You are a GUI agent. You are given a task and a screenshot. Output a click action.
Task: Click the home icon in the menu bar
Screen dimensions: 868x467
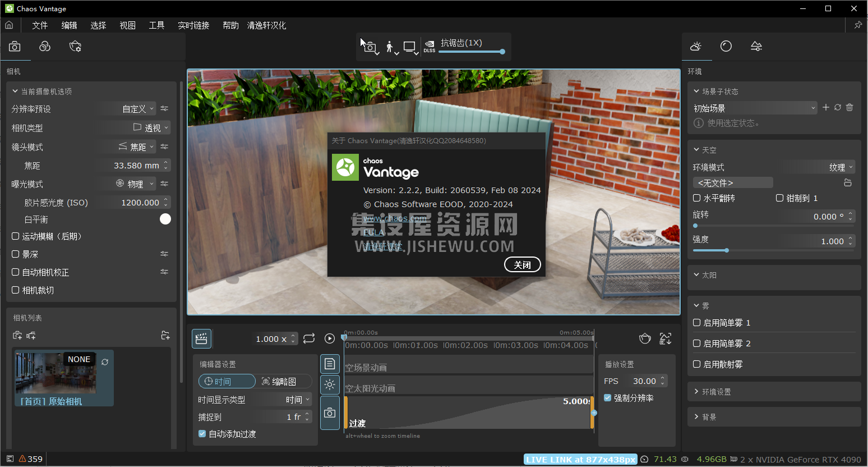(x=9, y=25)
